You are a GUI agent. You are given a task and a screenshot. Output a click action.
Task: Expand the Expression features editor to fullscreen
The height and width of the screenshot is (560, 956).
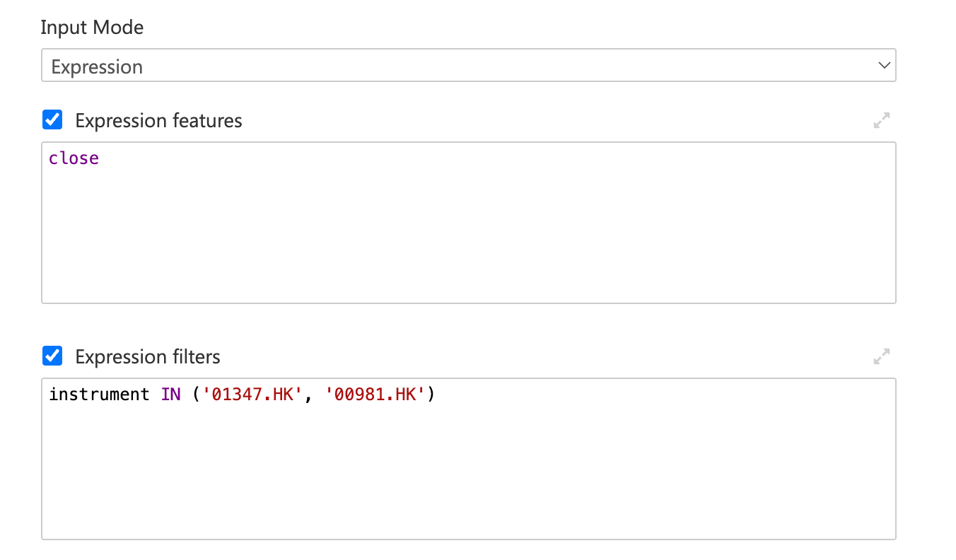click(x=881, y=121)
